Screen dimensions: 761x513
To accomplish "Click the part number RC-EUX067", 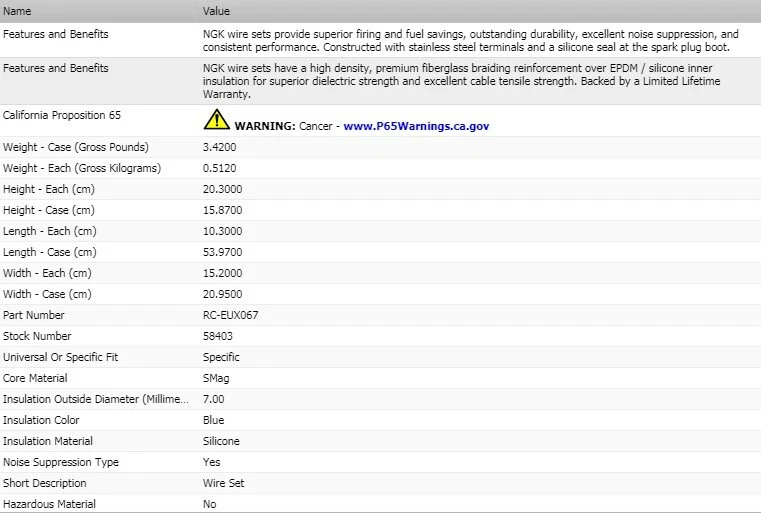I will coord(231,315).
